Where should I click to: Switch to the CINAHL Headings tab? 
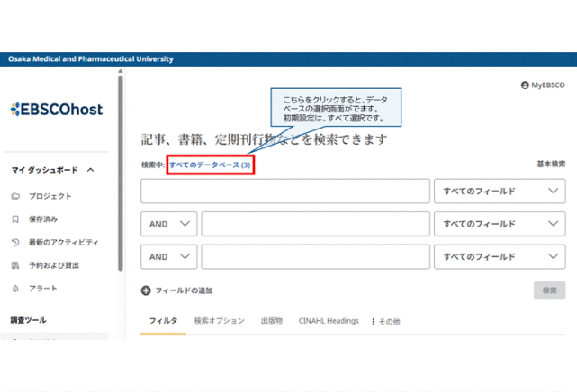pyautogui.click(x=329, y=321)
